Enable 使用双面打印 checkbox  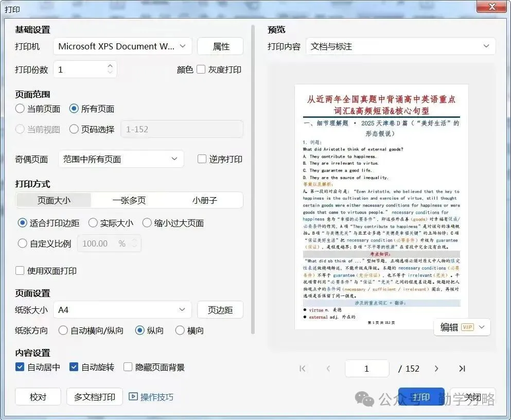(20, 270)
